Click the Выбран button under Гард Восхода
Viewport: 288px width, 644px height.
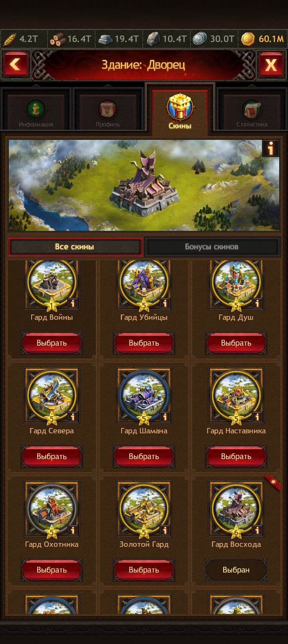(236, 570)
